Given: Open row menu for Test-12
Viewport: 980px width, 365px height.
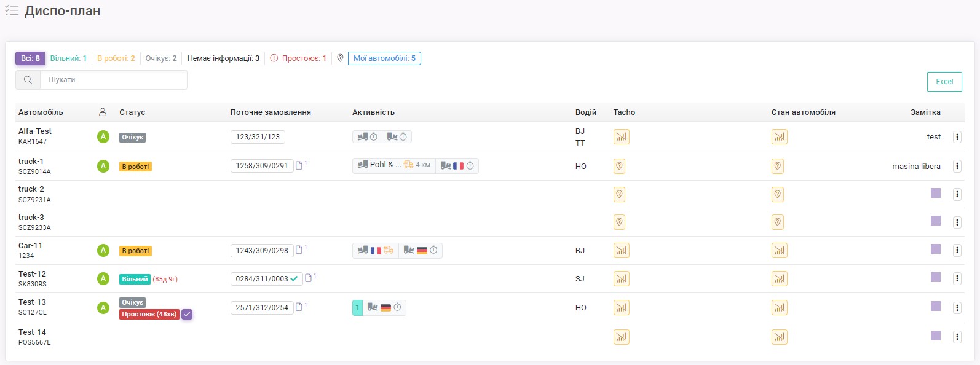Looking at the screenshot, I should (x=957, y=279).
